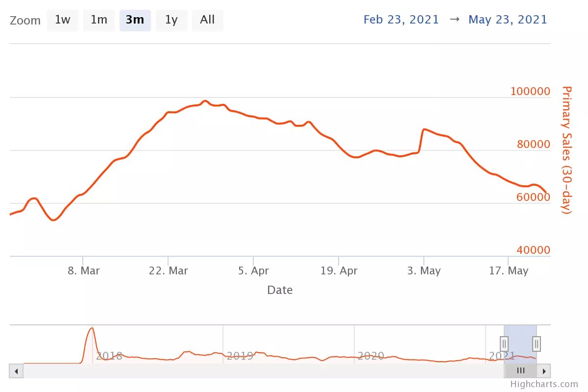Select the 1y zoom preset
The image size is (588, 392).
point(171,20)
